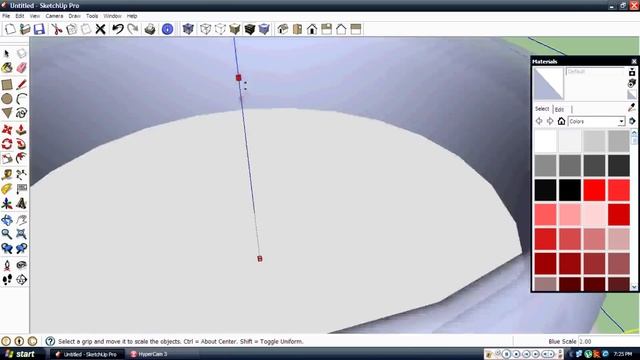This screenshot has height=360, width=640.
Task: Undo the last action
Action: point(118,29)
